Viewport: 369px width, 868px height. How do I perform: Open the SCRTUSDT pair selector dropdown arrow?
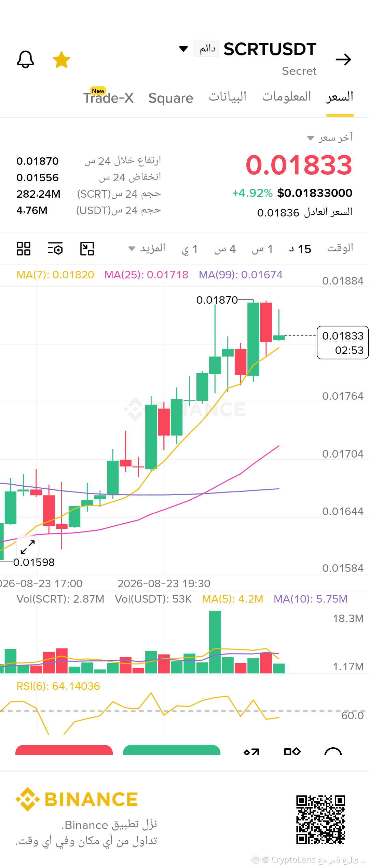click(183, 49)
